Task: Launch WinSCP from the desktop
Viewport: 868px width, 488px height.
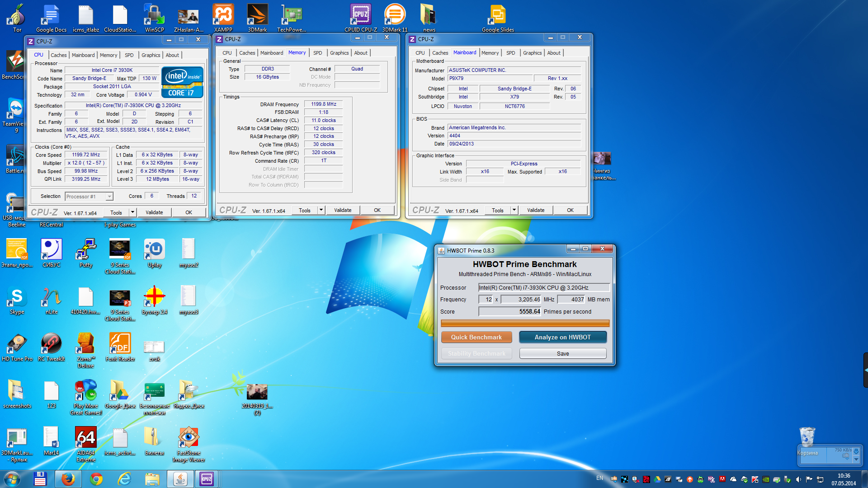Action: (154, 18)
